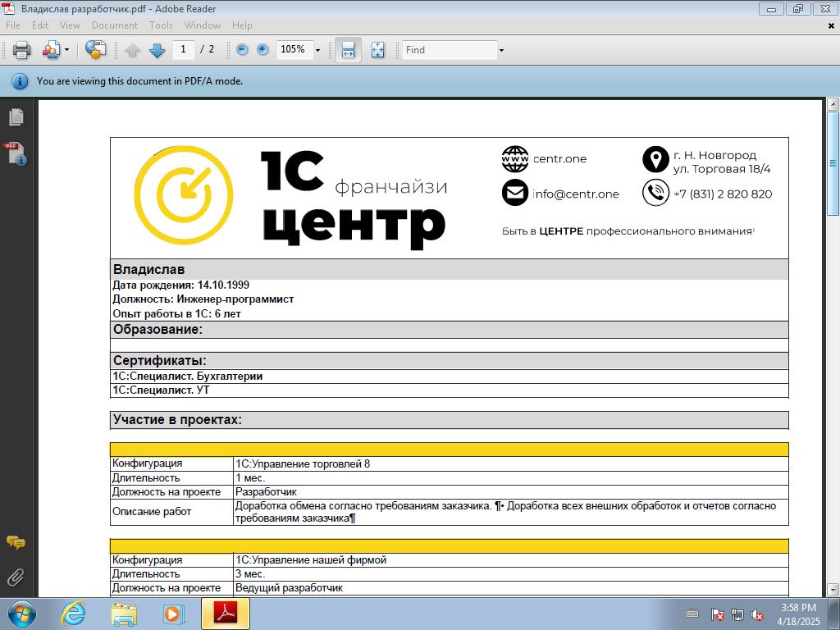The width and height of the screenshot is (840, 630).
Task: Click the 'Дата рождения: 14.10.1999' line
Action: pyautogui.click(x=181, y=285)
